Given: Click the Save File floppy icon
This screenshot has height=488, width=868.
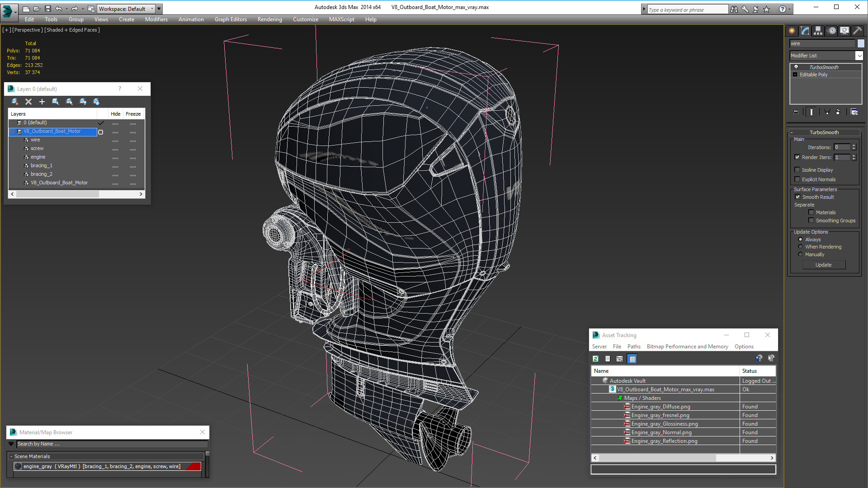Looking at the screenshot, I should pos(47,9).
